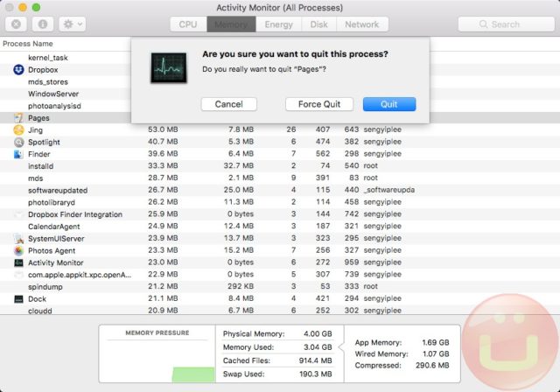Click the _softwareupda user entry
Screen dimensions: 560x392
click(389, 190)
